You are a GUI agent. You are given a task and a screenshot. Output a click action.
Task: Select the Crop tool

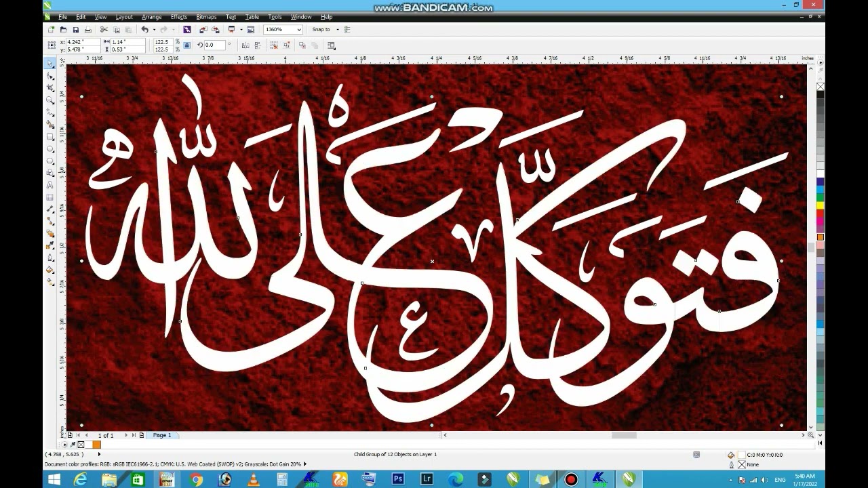pos(50,87)
